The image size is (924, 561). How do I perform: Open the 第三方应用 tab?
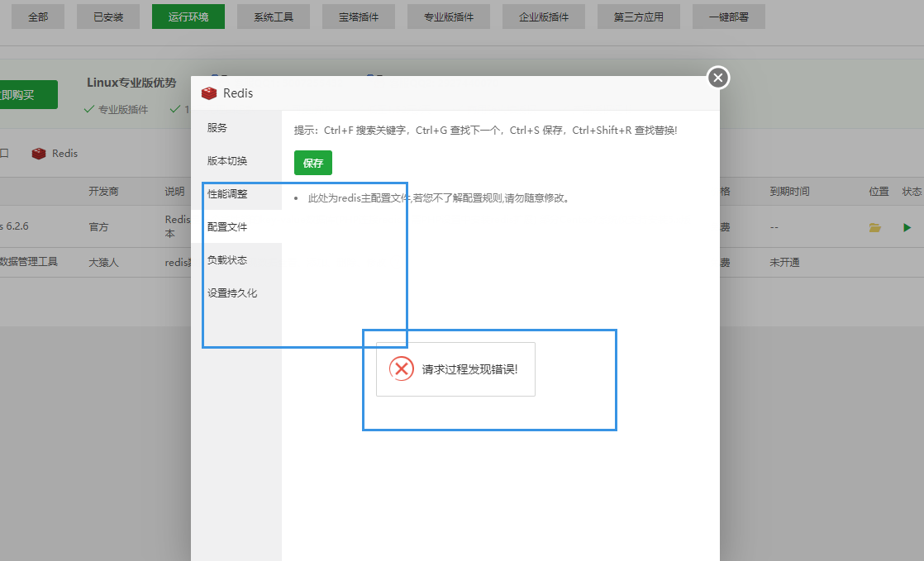[x=639, y=17]
